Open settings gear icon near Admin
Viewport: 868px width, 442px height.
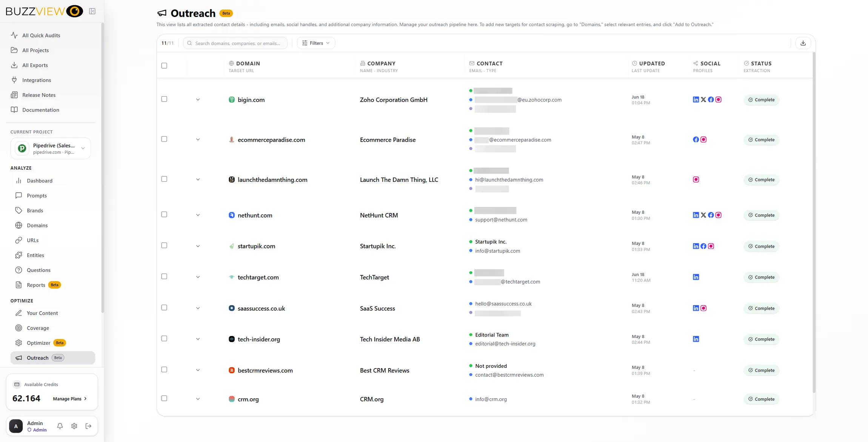pos(74,426)
